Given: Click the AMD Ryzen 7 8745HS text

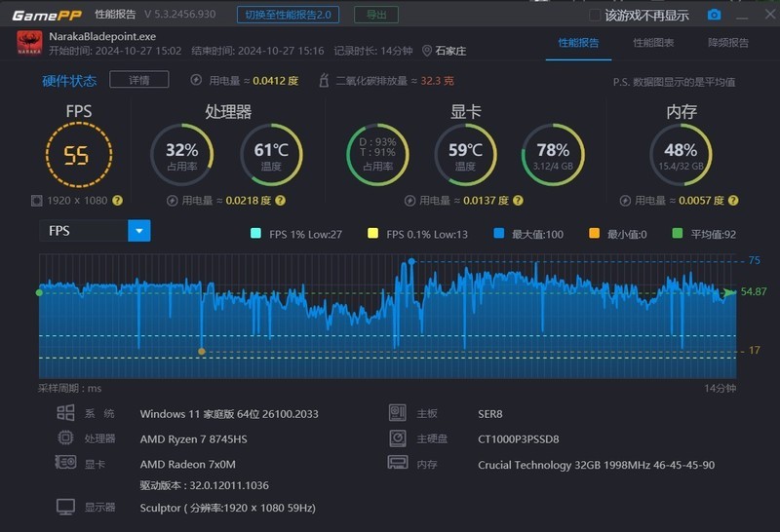Looking at the screenshot, I should (x=193, y=439).
